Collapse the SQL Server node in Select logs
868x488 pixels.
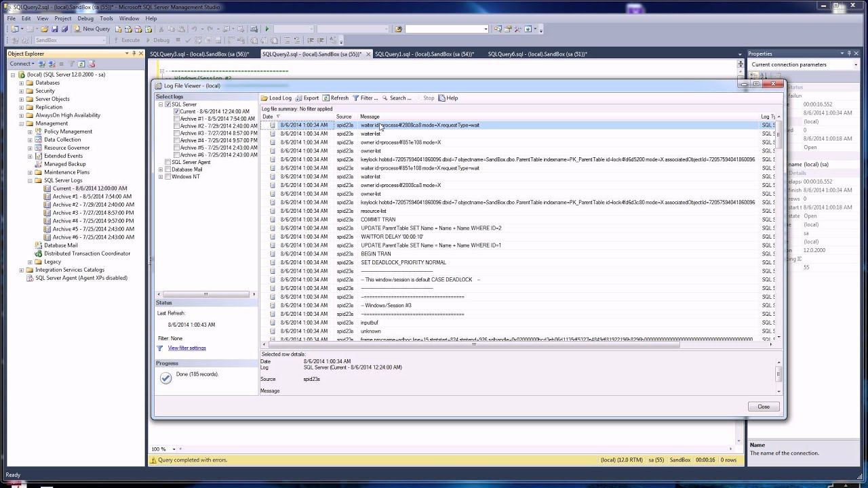161,105
